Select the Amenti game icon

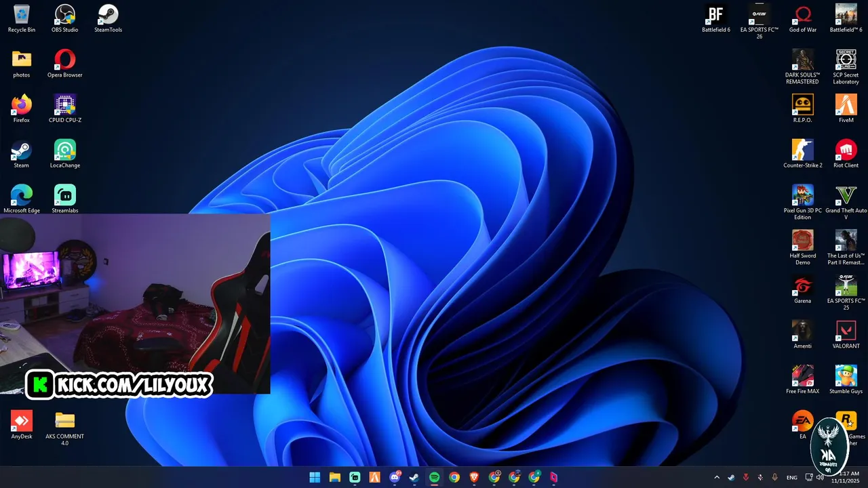coord(803,334)
